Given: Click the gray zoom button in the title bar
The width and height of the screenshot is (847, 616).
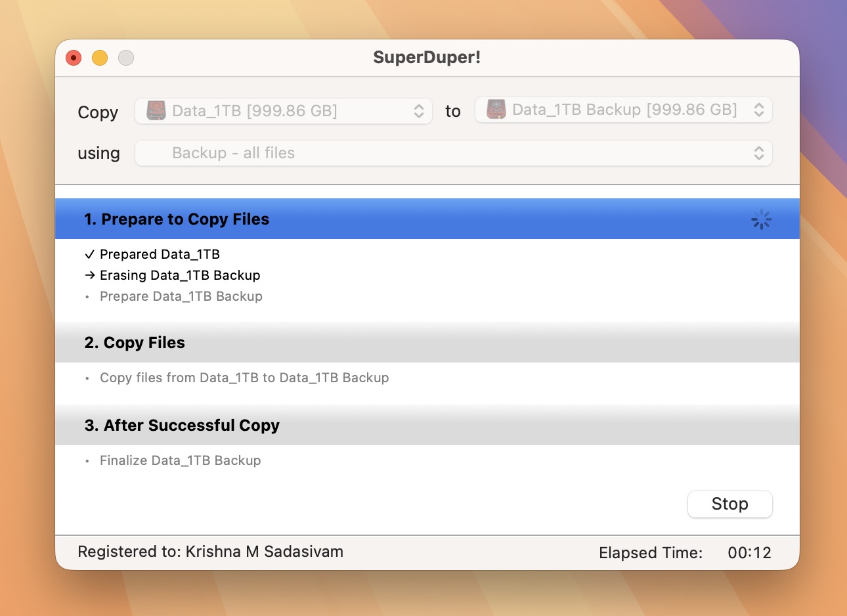Looking at the screenshot, I should 126,58.
